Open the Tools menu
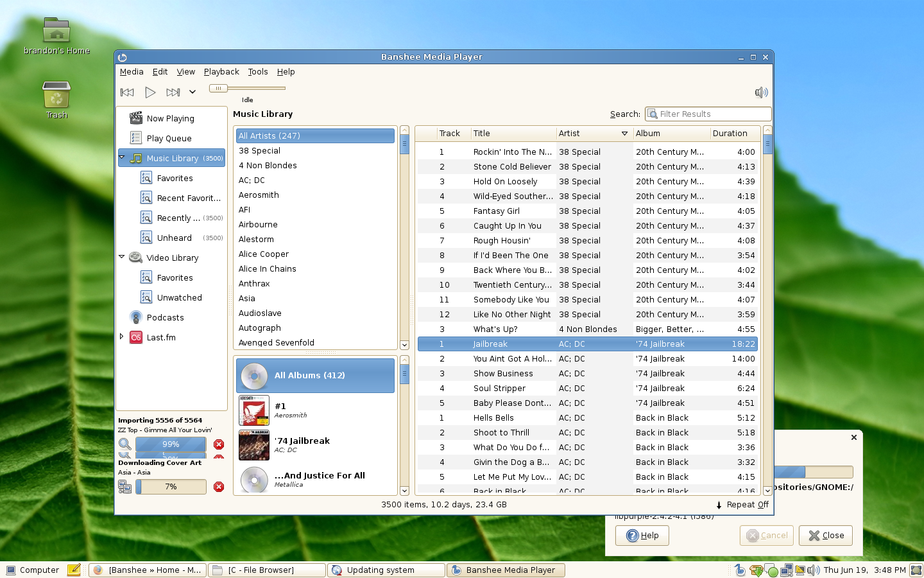This screenshot has height=578, width=924. [258, 72]
